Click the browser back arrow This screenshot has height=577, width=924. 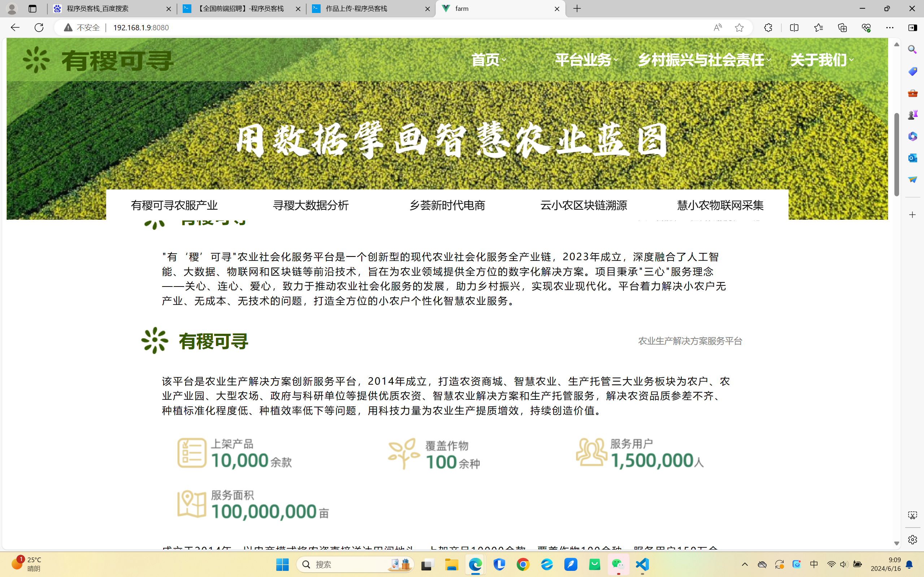click(14, 27)
